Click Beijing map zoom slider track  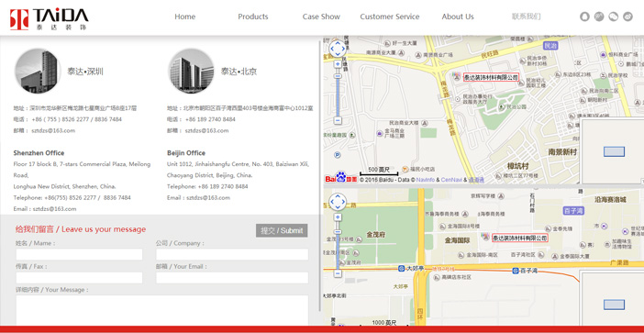338,246
